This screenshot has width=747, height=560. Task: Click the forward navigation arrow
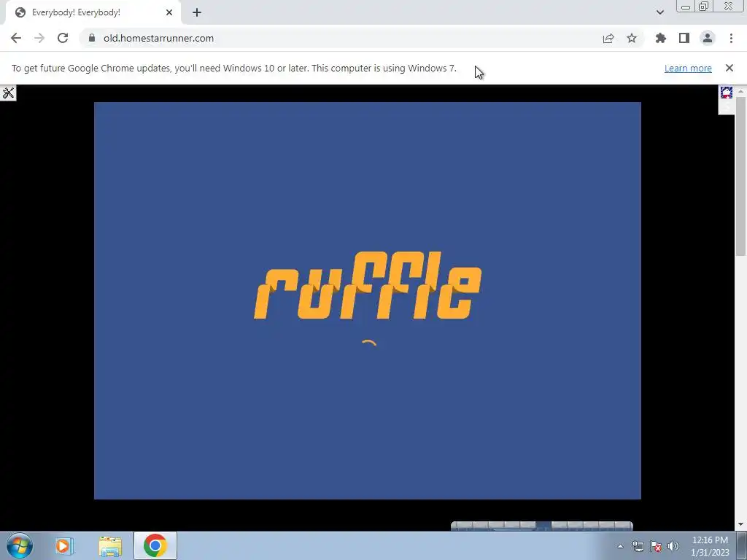39,38
